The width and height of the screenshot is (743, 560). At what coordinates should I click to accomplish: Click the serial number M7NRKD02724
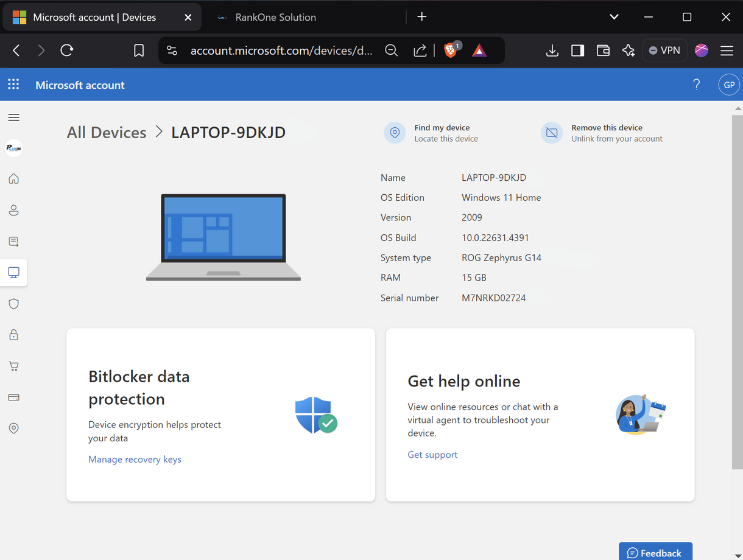[x=493, y=298]
